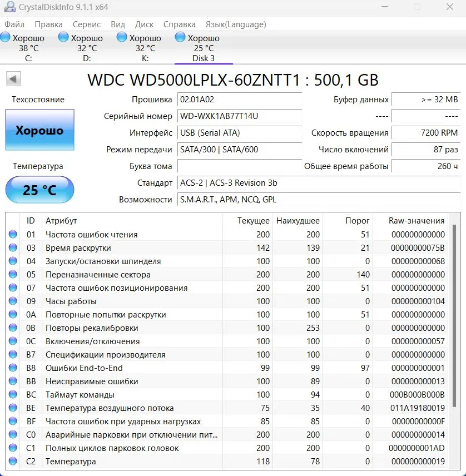
Task: Click the power-on hours field 260 ч
Action: pyautogui.click(x=426, y=166)
